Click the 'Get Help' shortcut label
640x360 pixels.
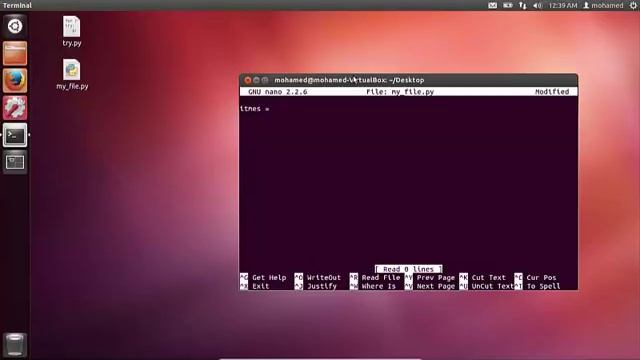click(269, 278)
